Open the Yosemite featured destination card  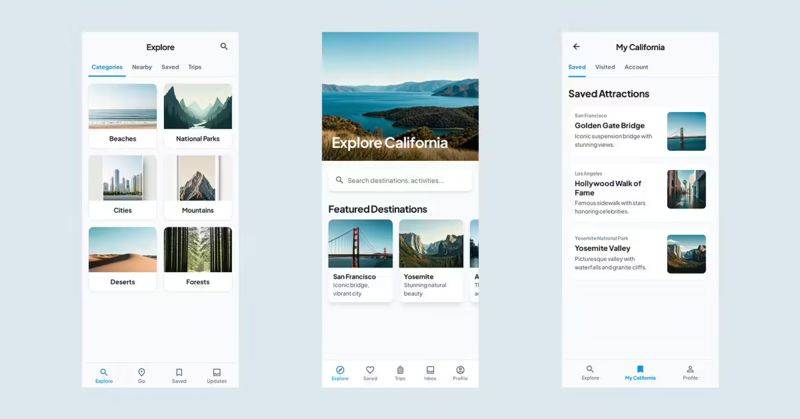click(x=431, y=260)
